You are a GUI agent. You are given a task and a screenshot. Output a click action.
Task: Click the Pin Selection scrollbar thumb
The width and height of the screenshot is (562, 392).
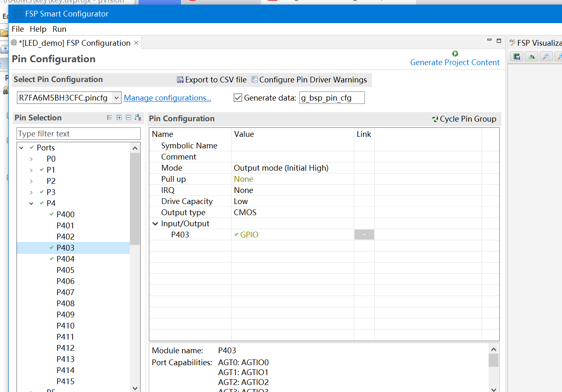(x=135, y=199)
